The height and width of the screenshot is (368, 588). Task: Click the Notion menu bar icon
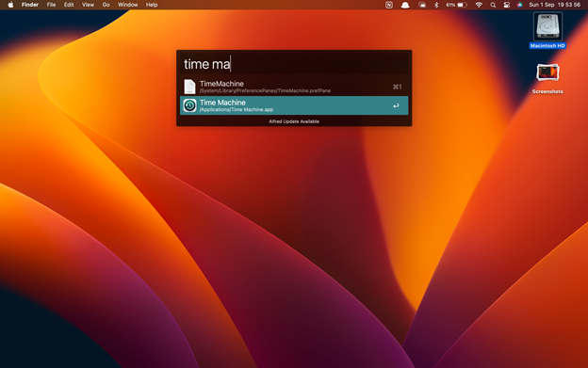[389, 5]
